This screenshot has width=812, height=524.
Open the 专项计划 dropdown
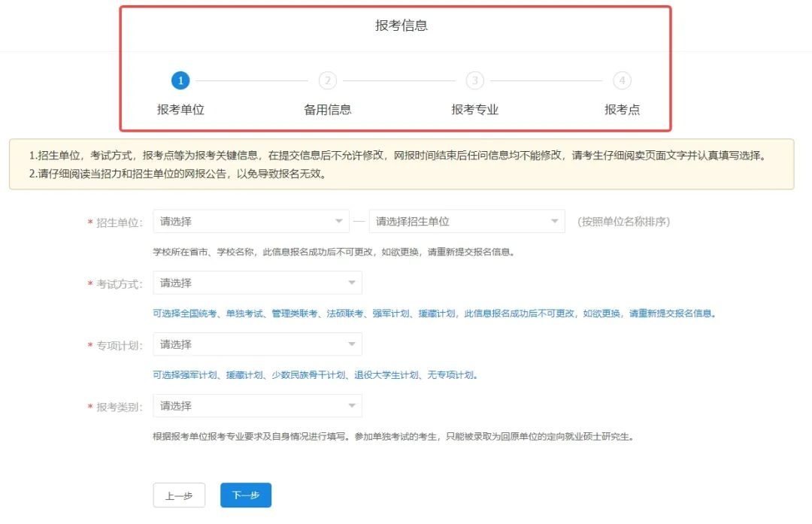(x=257, y=344)
